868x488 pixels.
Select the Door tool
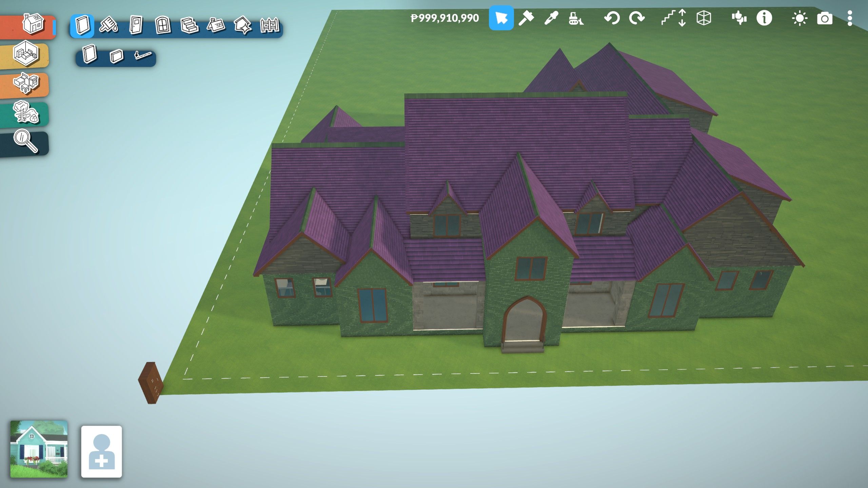click(136, 25)
